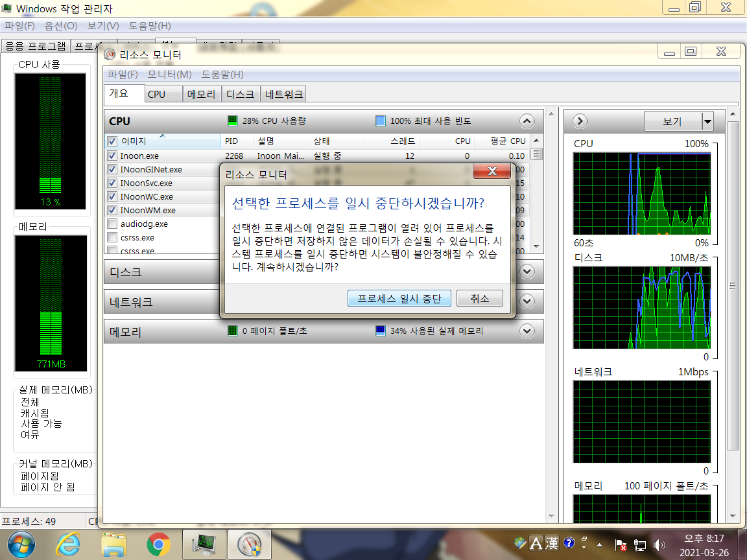This screenshot has width=747, height=560.
Task: Open the 보기 dropdown arrow
Action: pos(707,121)
